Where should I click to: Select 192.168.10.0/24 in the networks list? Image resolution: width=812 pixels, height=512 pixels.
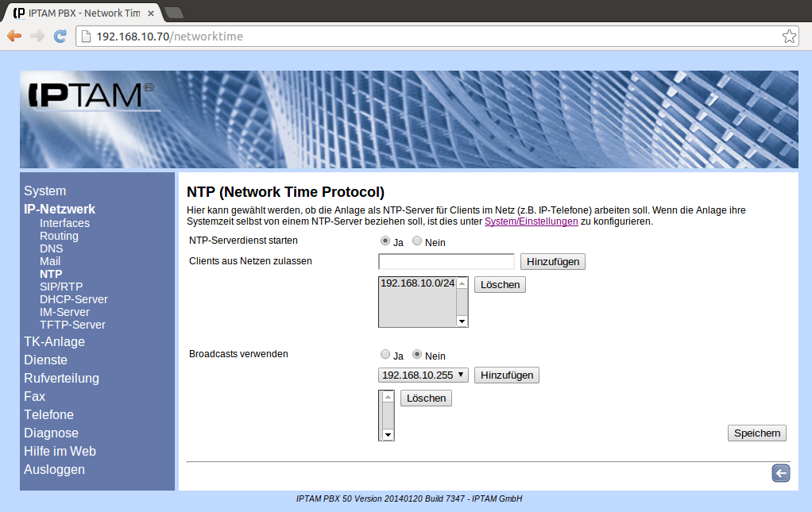coord(417,283)
